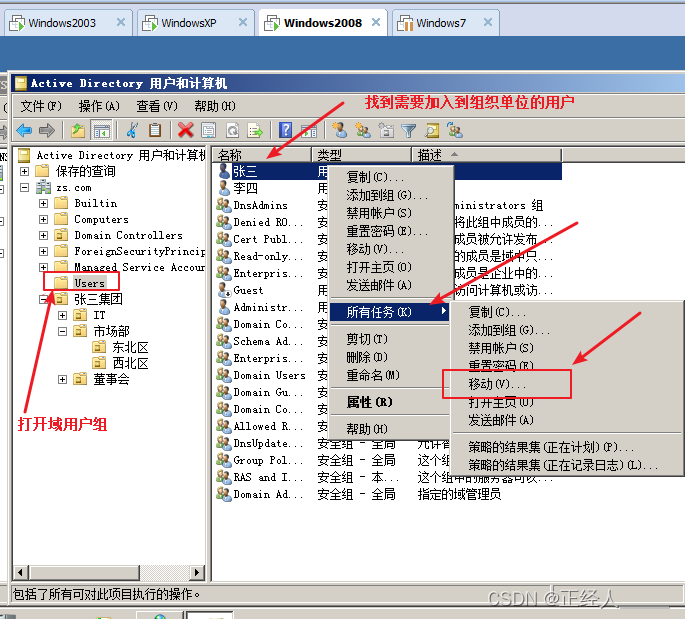Select the Schema Ad... group row
Image resolution: width=685 pixels, height=619 pixels.
(268, 341)
